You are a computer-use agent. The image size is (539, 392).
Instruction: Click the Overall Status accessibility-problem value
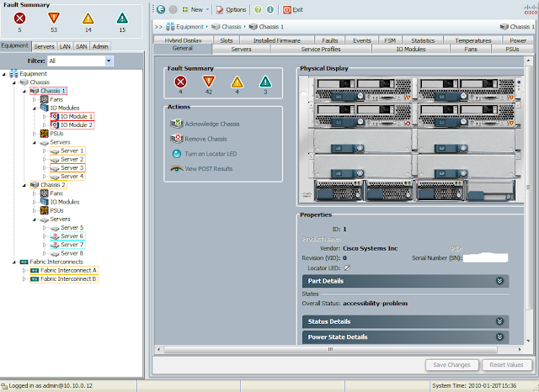click(375, 304)
